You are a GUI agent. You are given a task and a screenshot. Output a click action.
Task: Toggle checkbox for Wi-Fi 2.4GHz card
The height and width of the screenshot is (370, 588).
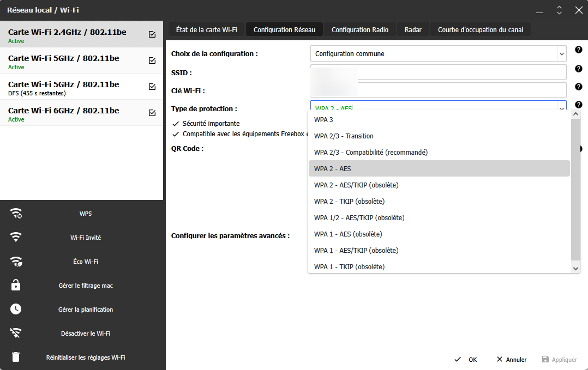pyautogui.click(x=152, y=34)
